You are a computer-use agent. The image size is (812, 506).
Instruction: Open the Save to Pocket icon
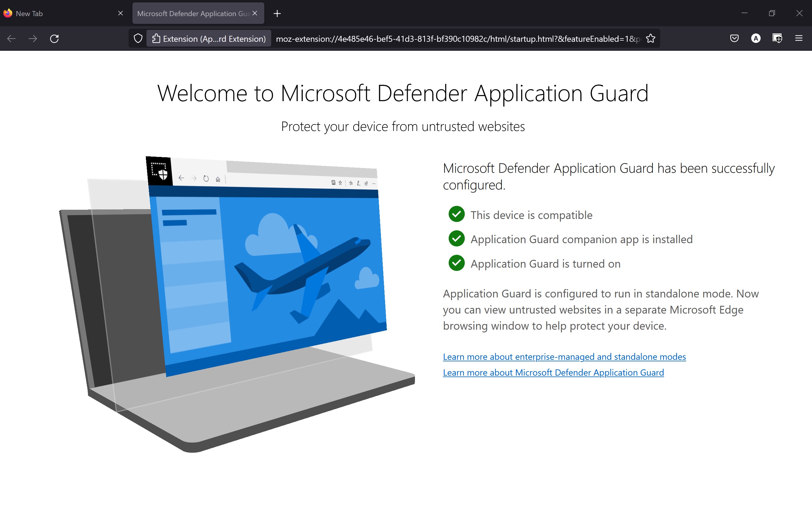pos(734,38)
